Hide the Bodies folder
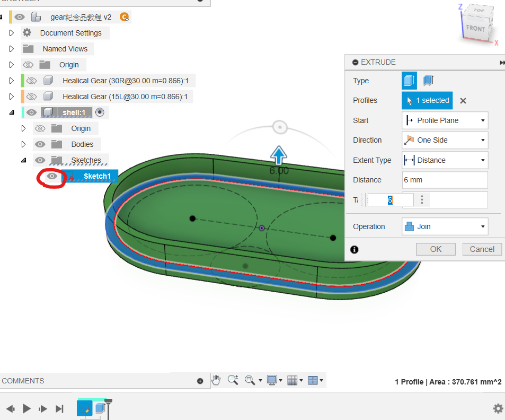The width and height of the screenshot is (505, 420). pos(40,144)
